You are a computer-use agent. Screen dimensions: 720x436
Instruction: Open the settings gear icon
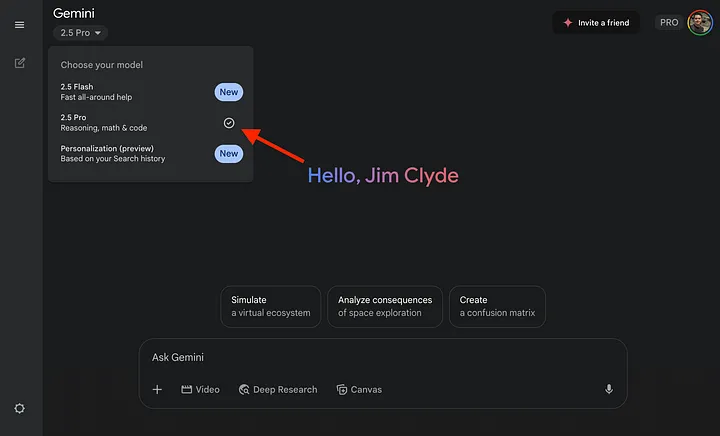(20, 408)
